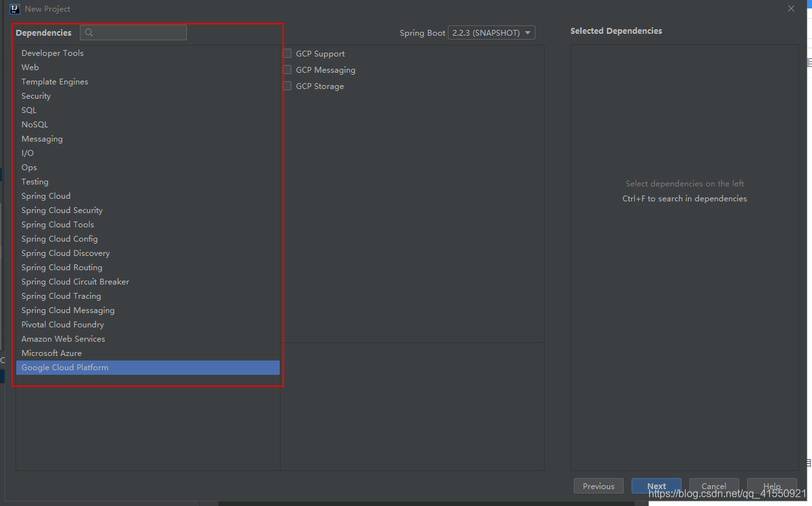This screenshot has height=506, width=812.
Task: Select the Web category
Action: click(x=148, y=68)
